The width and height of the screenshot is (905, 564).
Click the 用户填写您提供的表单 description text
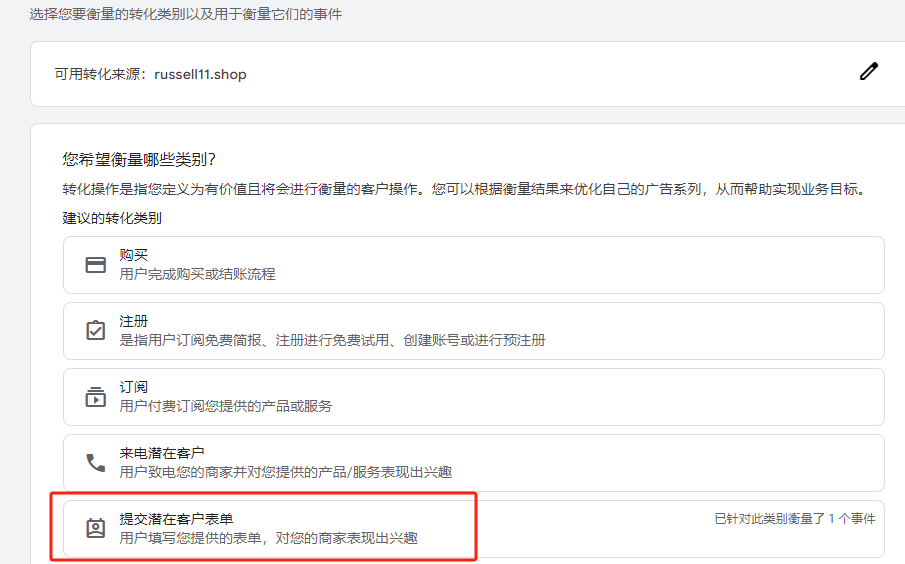point(268,538)
